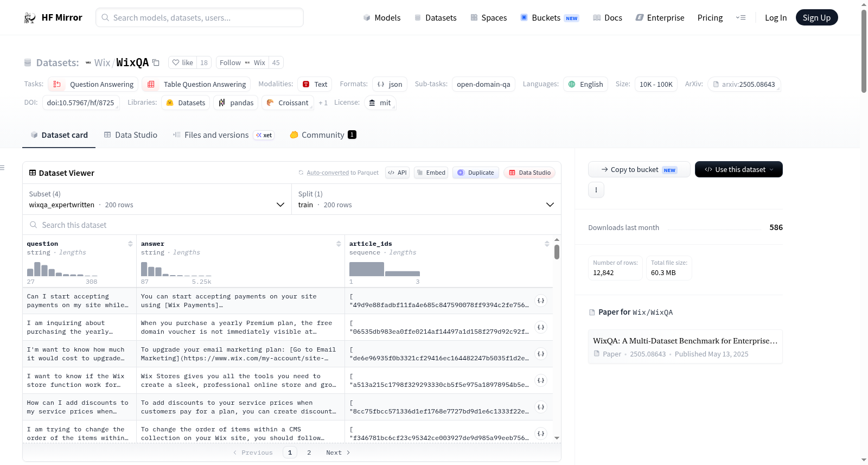Expand the Use this dataset dropdown
Image resolution: width=868 pixels, height=465 pixels.
pyautogui.click(x=739, y=169)
